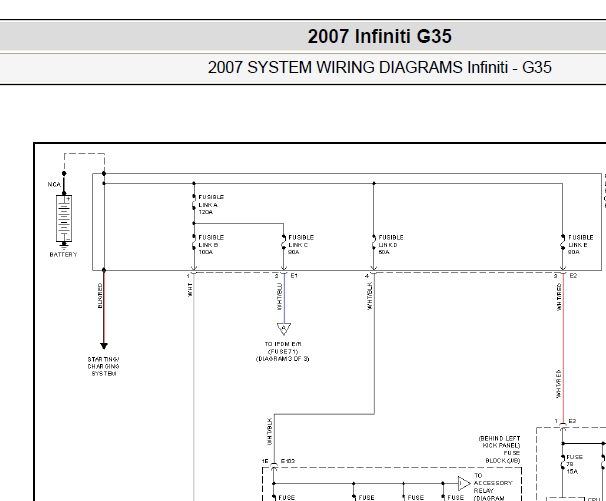606x501 pixels.
Task: Click the E1 connector label
Action: 294,276
